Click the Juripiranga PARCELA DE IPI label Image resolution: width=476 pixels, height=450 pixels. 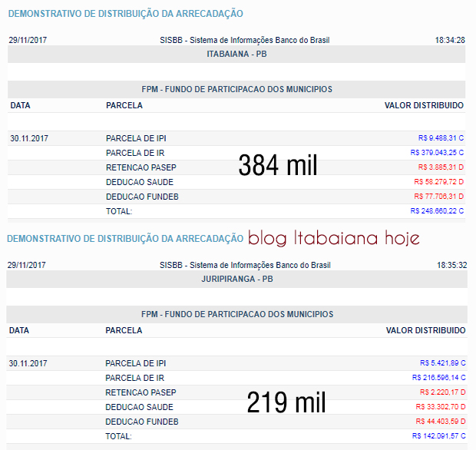[136, 363]
